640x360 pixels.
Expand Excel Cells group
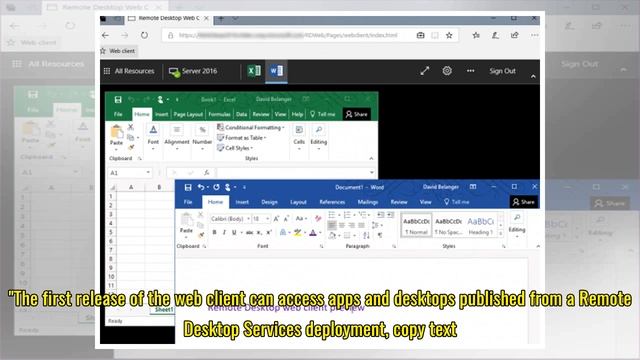pos(299,138)
